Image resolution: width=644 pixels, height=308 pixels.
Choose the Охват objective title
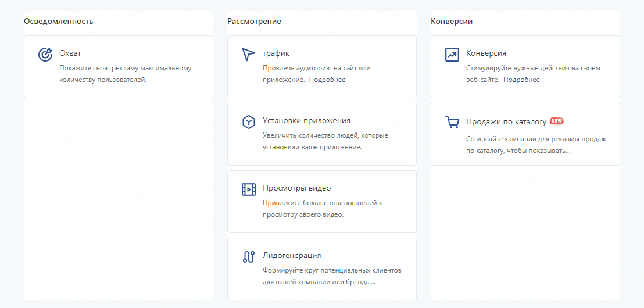click(x=70, y=53)
